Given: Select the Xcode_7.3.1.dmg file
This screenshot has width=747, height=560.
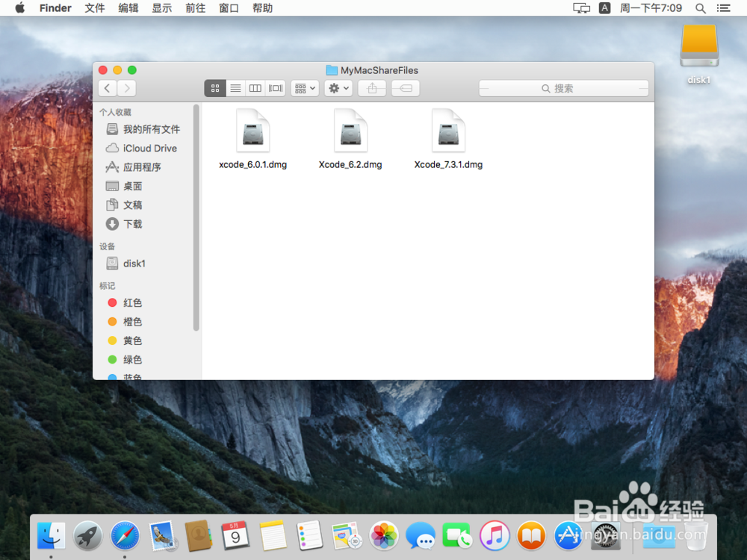Looking at the screenshot, I should pos(448,139).
